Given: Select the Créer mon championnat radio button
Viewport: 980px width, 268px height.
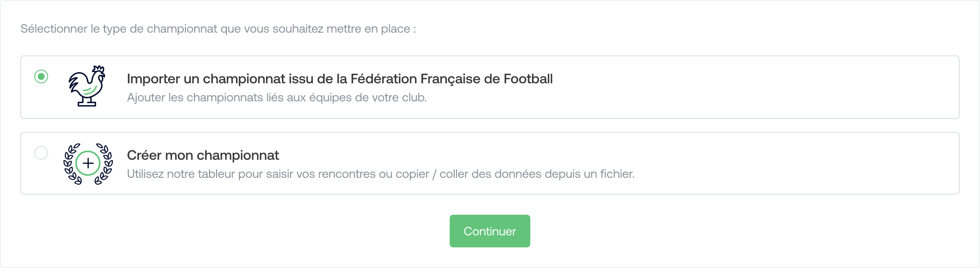Looking at the screenshot, I should (x=41, y=153).
